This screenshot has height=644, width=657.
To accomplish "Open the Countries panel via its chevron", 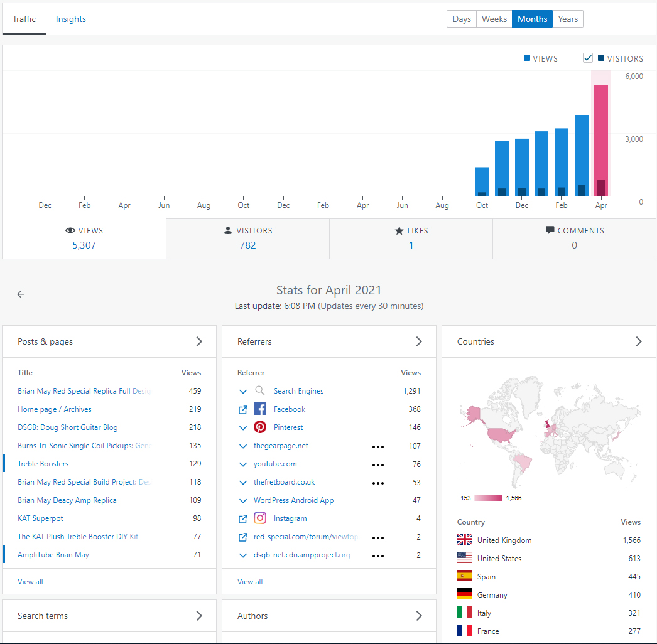I will [x=639, y=341].
